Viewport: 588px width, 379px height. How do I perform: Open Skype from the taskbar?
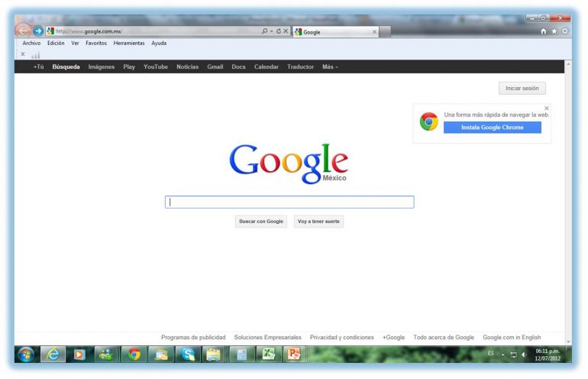188,355
